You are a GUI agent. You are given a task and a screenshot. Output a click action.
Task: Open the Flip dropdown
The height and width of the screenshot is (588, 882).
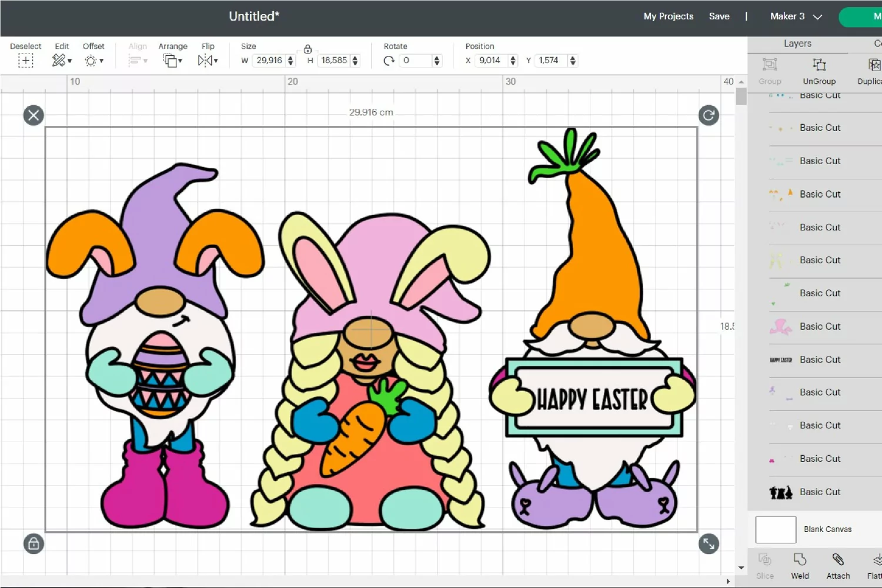[208, 60]
